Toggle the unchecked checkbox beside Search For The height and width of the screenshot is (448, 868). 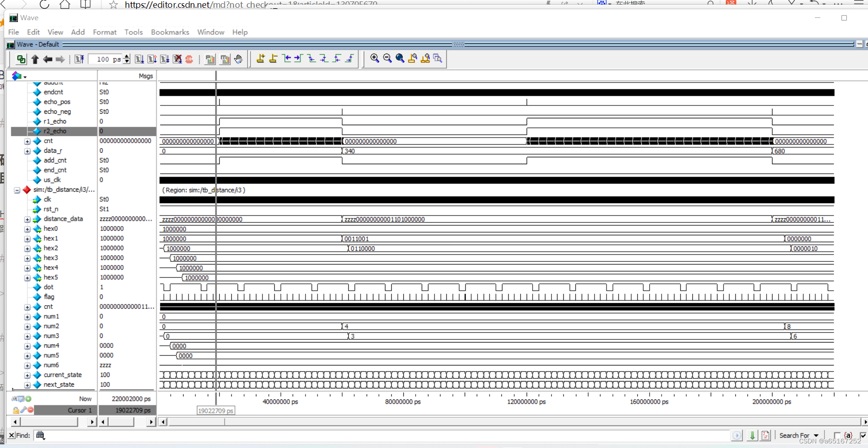[x=837, y=436]
